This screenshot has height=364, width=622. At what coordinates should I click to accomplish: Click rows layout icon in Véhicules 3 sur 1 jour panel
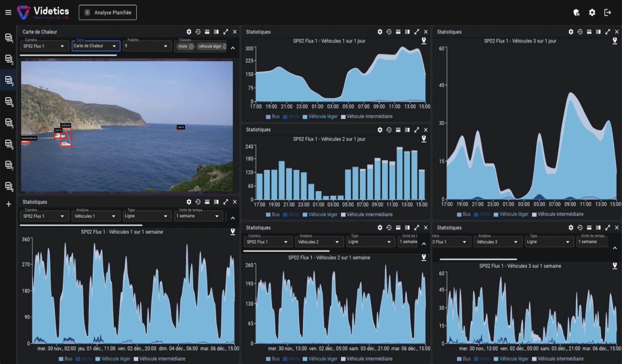tap(589, 32)
